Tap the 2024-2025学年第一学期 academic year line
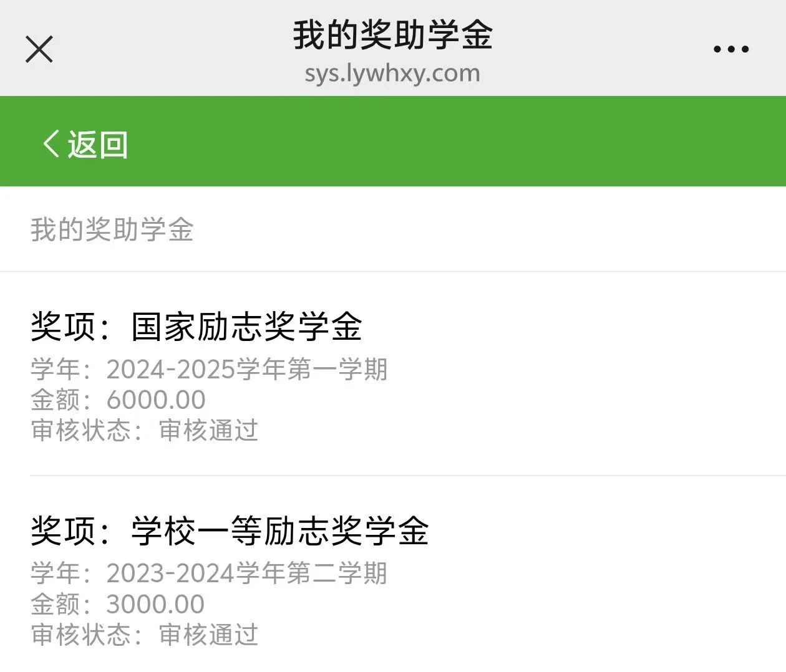The height and width of the screenshot is (672, 786). click(x=209, y=369)
